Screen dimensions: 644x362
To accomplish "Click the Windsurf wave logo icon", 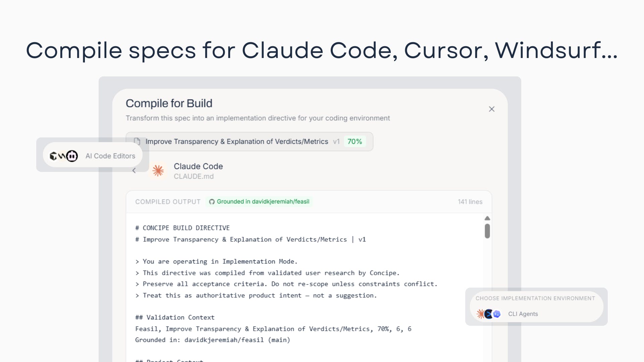I will click(x=62, y=156).
